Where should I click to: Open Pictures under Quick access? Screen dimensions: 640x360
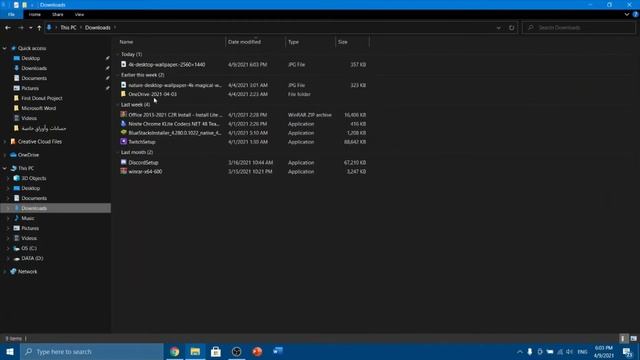pyautogui.click(x=30, y=88)
